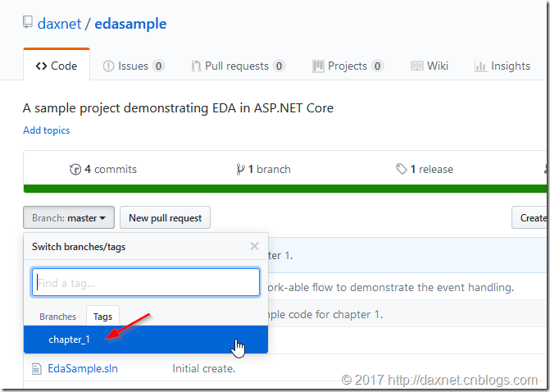Select the Tags tab in popup
550x392 pixels.
click(x=102, y=317)
